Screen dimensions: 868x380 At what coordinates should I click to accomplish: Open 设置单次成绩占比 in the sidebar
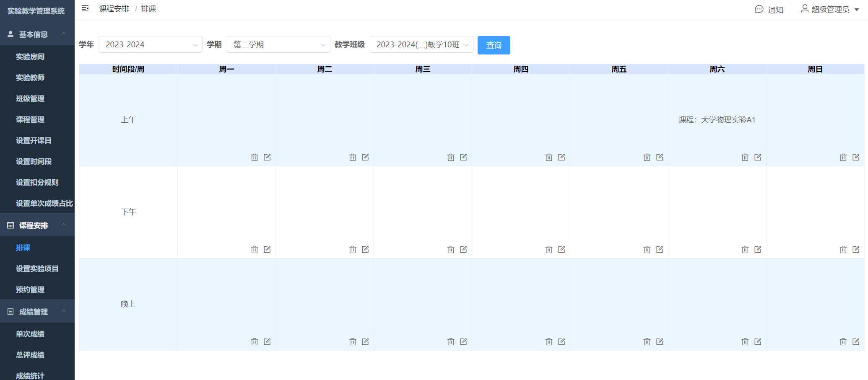pyautogui.click(x=37, y=203)
